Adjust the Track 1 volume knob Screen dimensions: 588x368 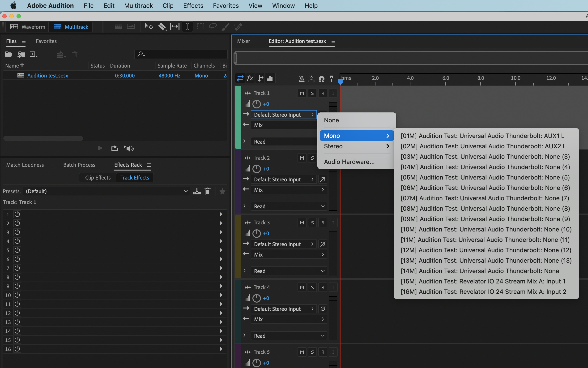coord(257,104)
